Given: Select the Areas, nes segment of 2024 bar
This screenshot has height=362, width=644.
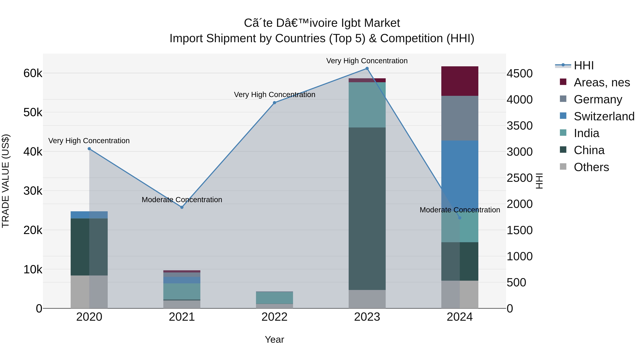Looking at the screenshot, I should [x=460, y=81].
